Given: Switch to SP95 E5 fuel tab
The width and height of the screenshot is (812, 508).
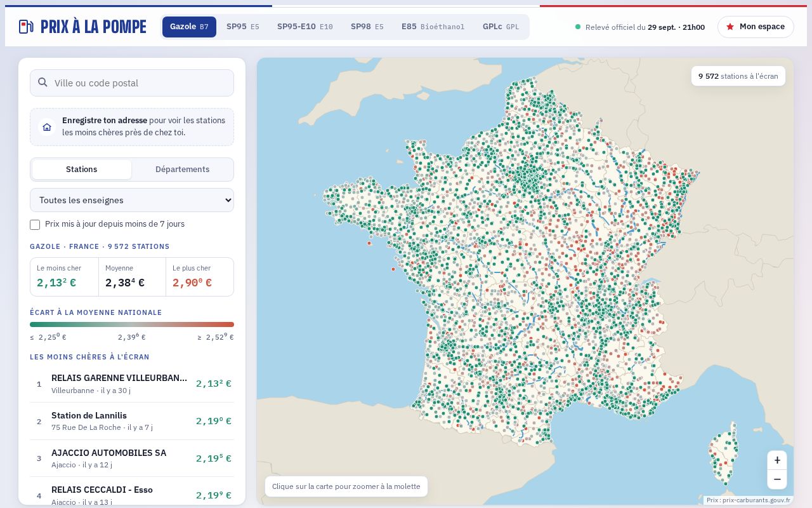Looking at the screenshot, I should click(243, 27).
